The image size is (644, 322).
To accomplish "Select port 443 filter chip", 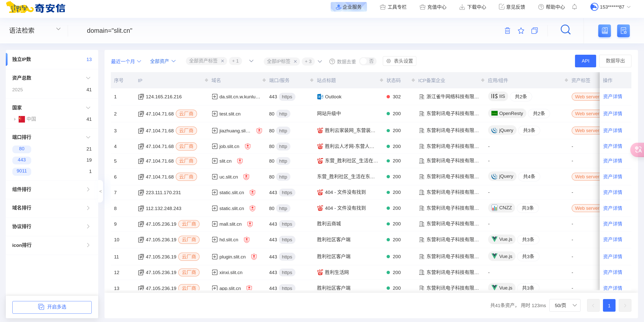I will pos(22,160).
